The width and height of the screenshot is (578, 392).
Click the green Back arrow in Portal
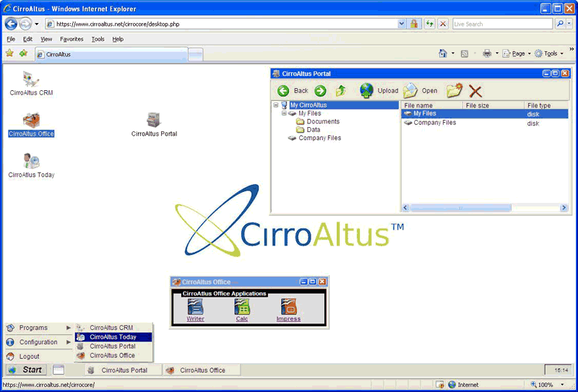point(283,91)
